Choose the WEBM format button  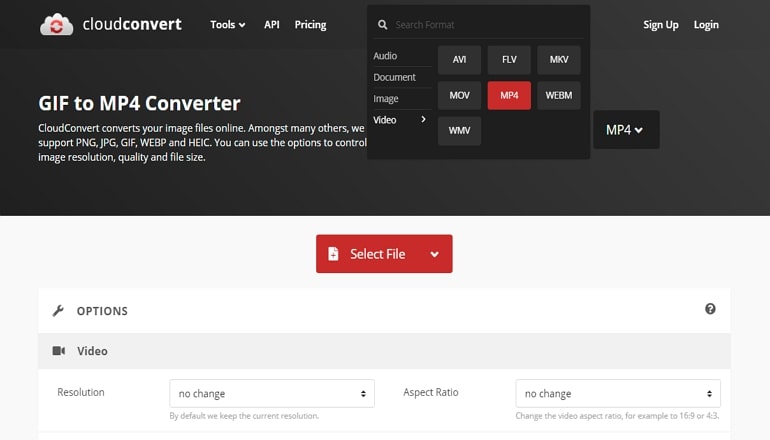pos(559,95)
